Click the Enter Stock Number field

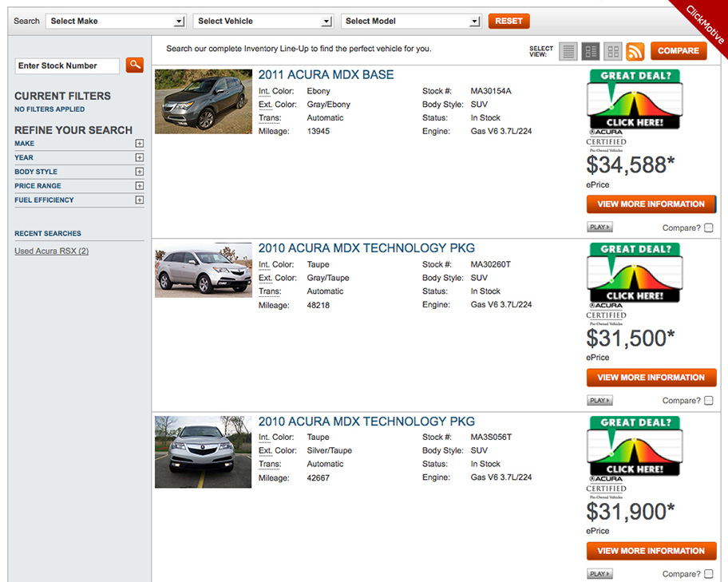click(x=67, y=65)
